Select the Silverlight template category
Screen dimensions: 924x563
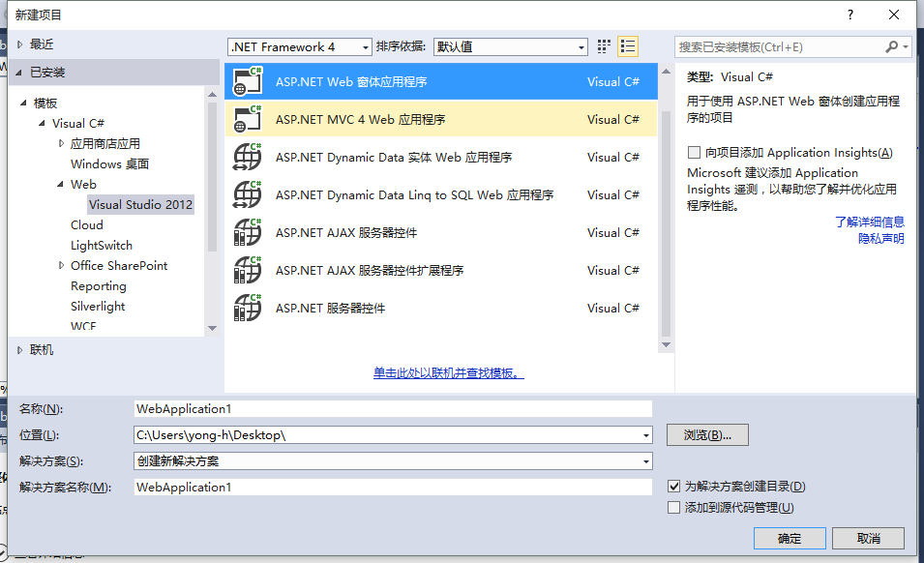point(98,307)
